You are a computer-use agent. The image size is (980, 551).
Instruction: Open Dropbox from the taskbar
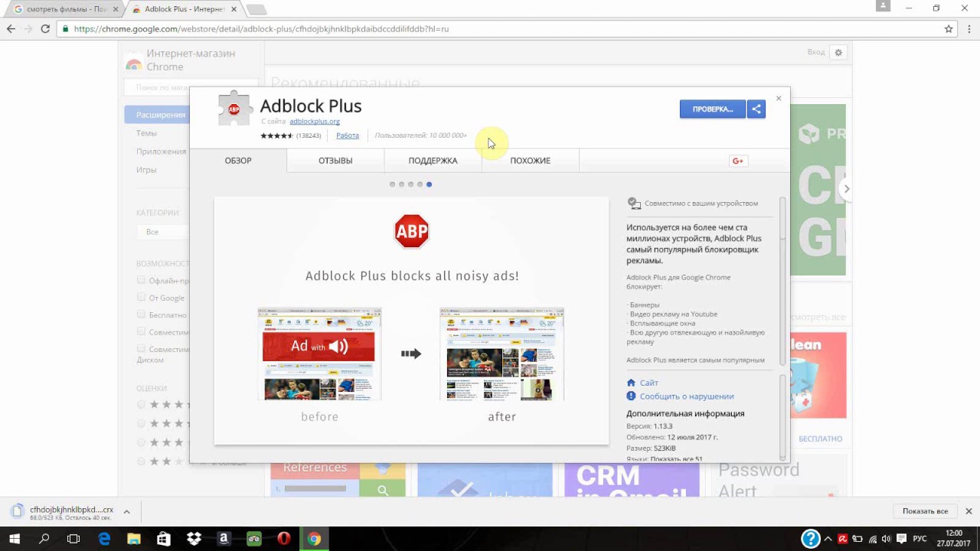pyautogui.click(x=194, y=539)
